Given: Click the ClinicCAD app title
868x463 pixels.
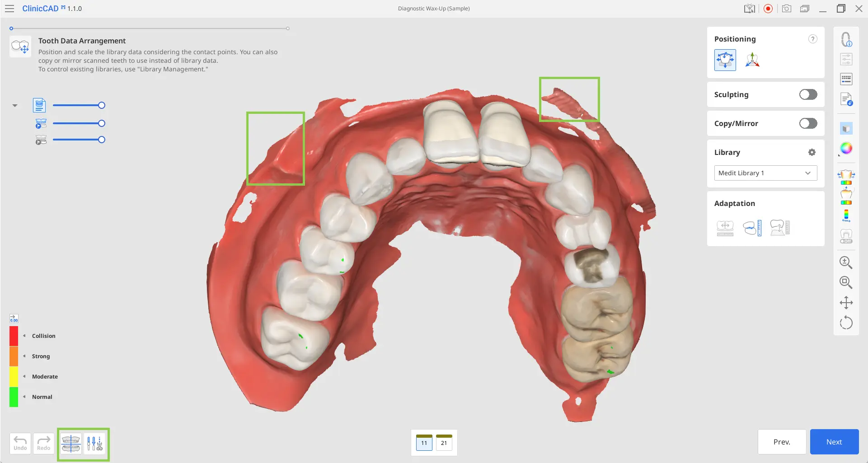Looking at the screenshot, I should [x=40, y=9].
